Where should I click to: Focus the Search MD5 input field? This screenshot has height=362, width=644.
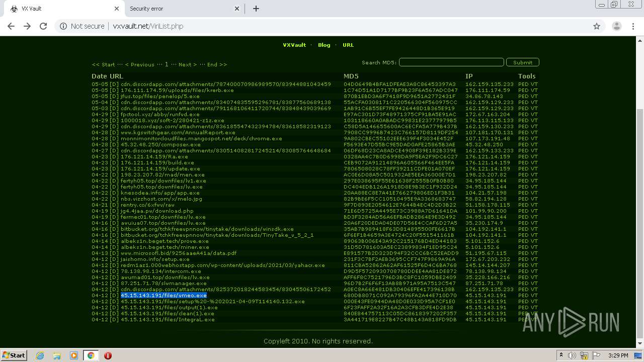point(451,62)
